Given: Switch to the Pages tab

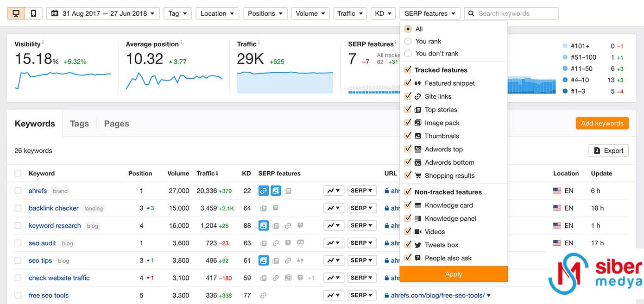Looking at the screenshot, I should pyautogui.click(x=117, y=124).
